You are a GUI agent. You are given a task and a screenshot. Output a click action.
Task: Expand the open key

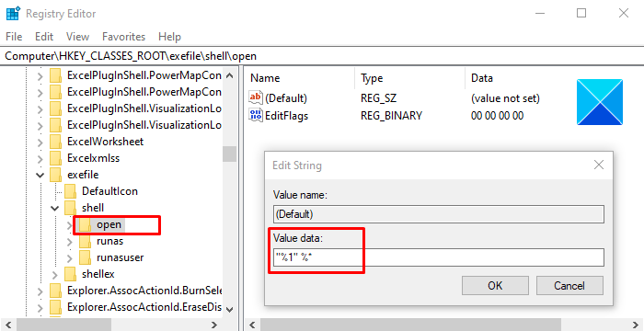pos(70,225)
